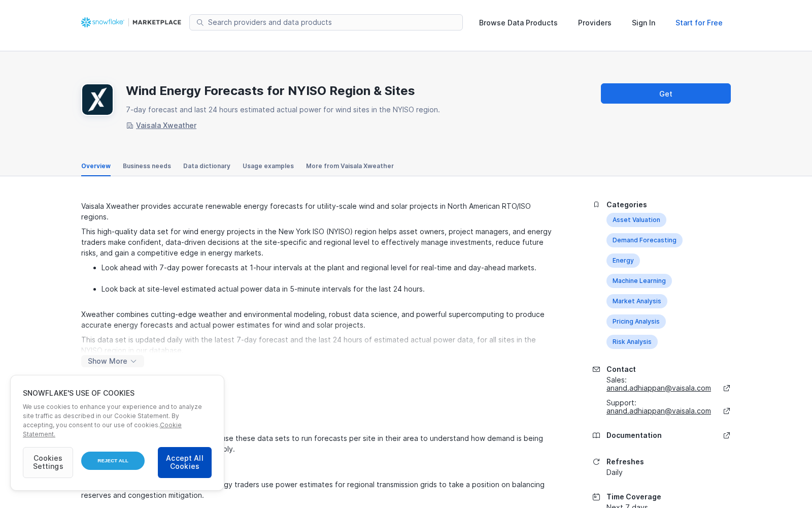Screen dimensions: 812x508
Task: Select the Machine Learning category tag
Action: click(639, 281)
